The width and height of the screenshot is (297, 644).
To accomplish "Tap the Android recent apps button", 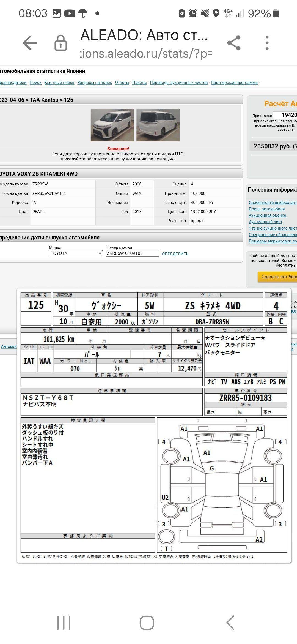I will pos(64,623).
